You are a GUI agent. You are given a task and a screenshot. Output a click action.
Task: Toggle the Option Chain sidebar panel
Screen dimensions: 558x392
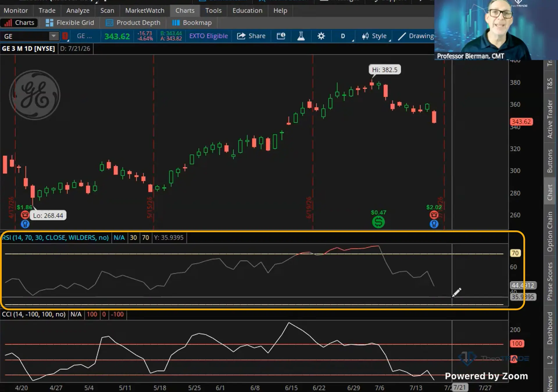click(550, 231)
